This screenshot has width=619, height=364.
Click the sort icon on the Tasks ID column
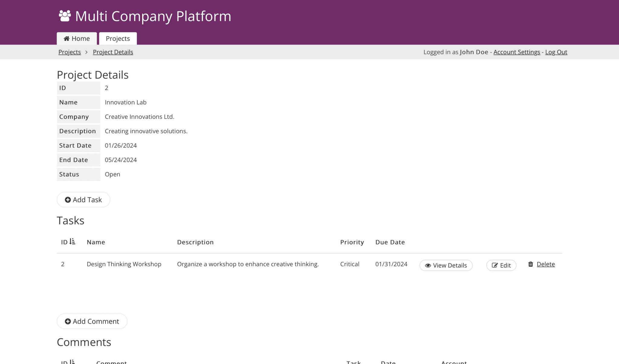point(72,241)
